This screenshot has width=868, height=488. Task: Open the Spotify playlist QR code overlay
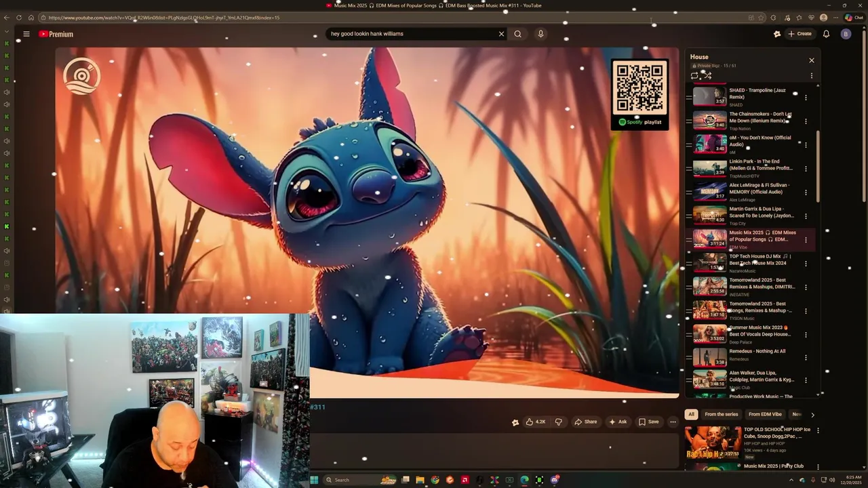tap(640, 95)
